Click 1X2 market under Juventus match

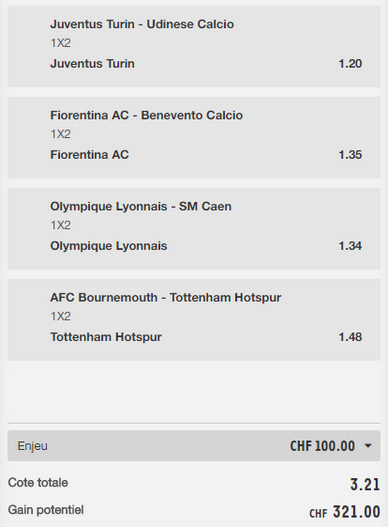pyautogui.click(x=61, y=43)
